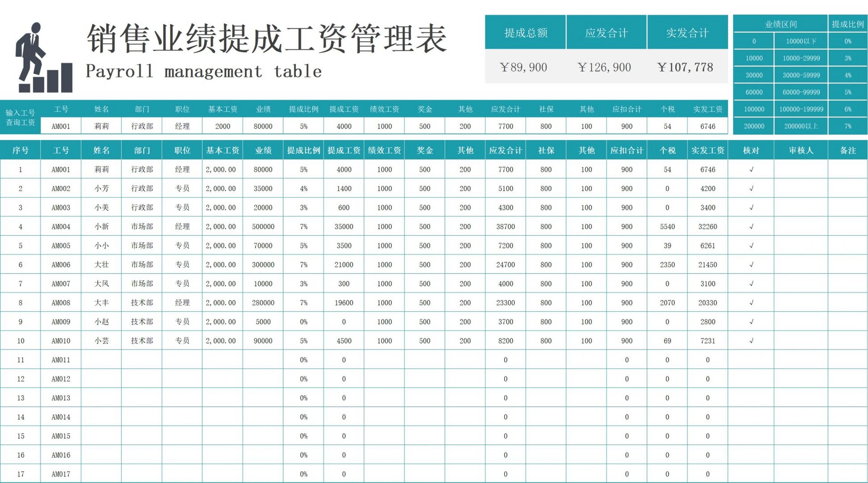
Task: Select the tax cell 2350
Action: pyautogui.click(x=667, y=265)
